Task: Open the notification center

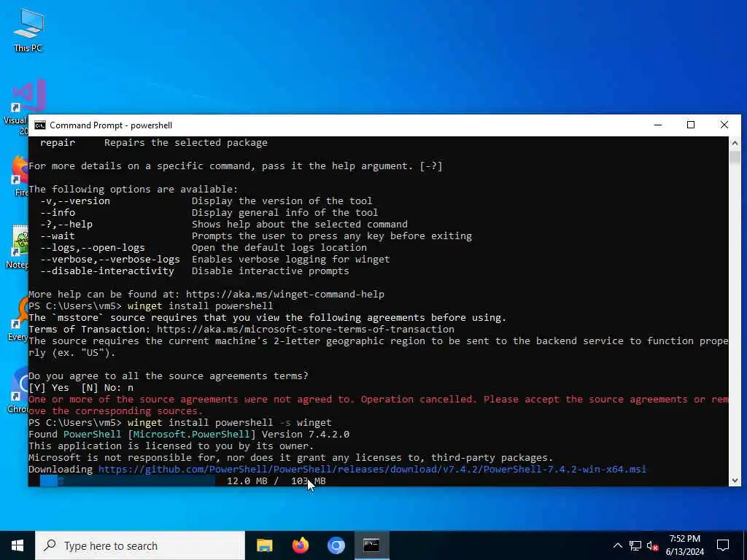Action: tap(723, 545)
